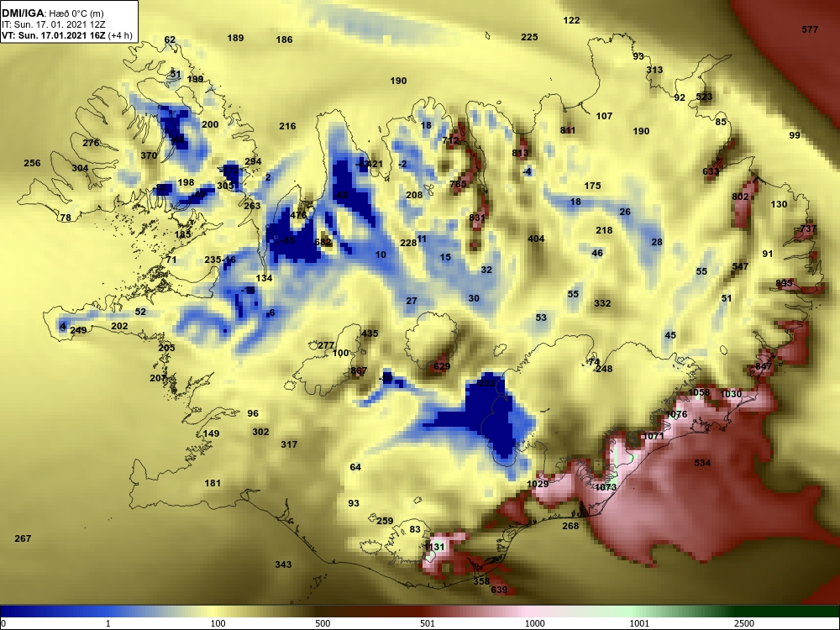Click the map value '847'
The image size is (840, 630).
[764, 367]
